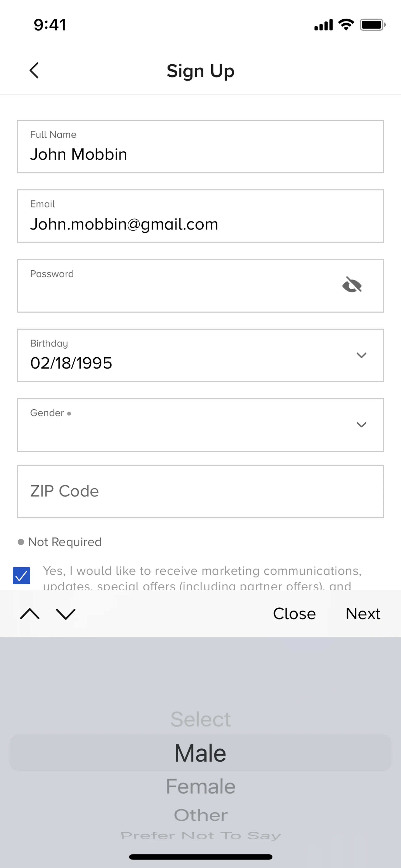Uncheck the marketing communications checkbox

pyautogui.click(x=22, y=575)
